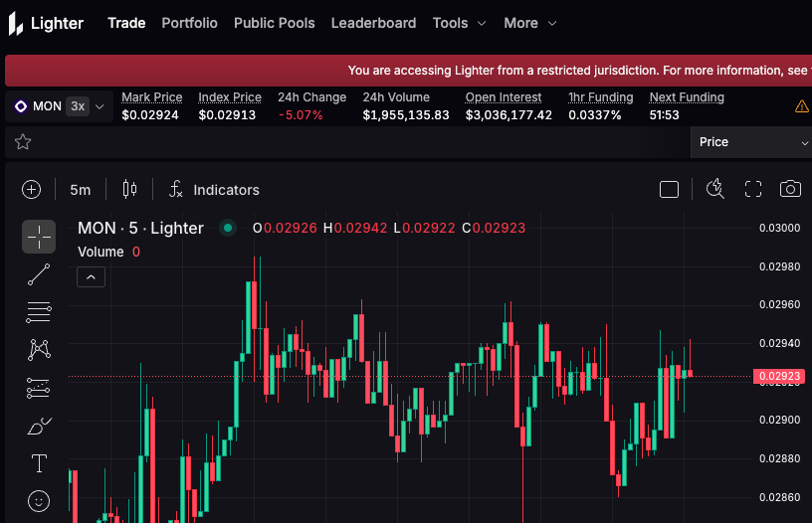
Task: Click the restricted jurisdiction warning banner
Action: 409,71
